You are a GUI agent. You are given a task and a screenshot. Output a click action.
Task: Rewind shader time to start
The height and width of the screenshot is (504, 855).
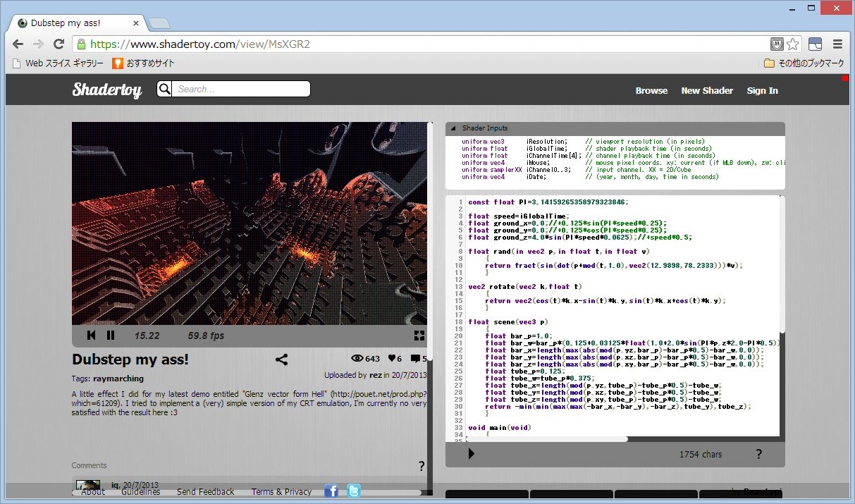coord(92,336)
